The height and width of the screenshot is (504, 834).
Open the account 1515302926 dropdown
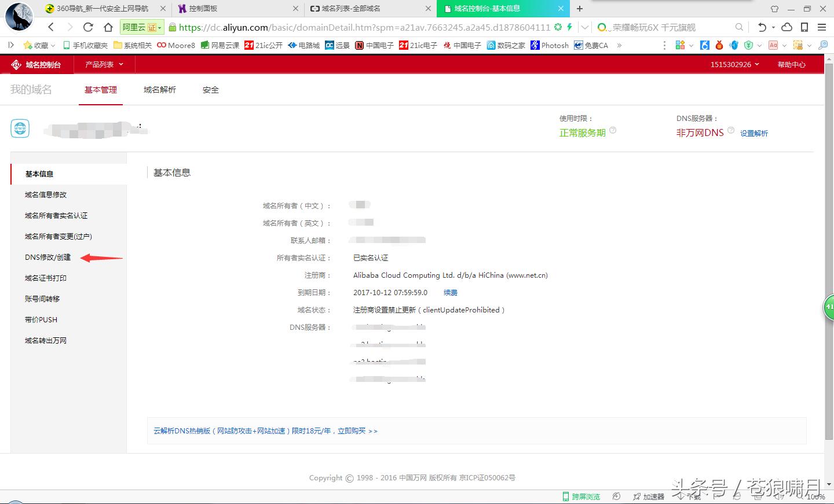734,65
